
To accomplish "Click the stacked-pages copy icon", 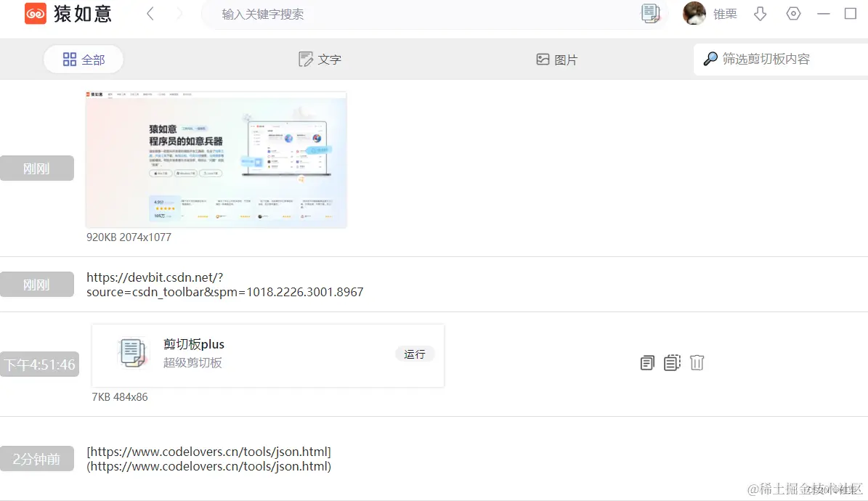I will coord(672,362).
